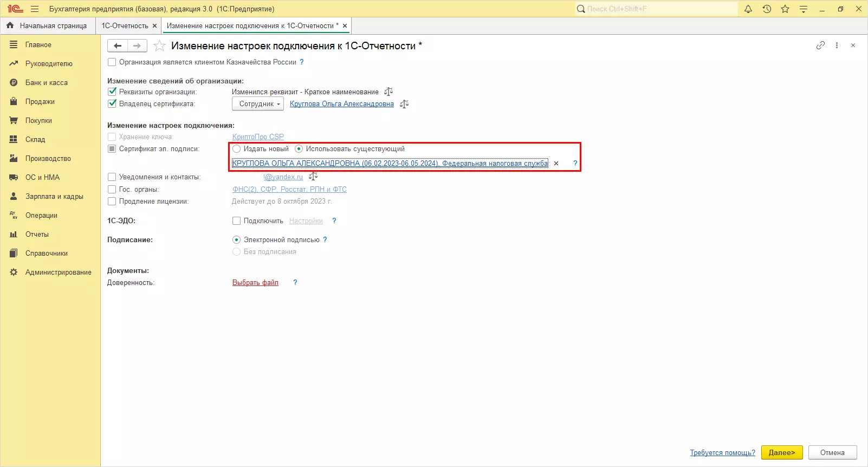
Task: Click compare icon next to yandex.ru email
Action: 313,177
